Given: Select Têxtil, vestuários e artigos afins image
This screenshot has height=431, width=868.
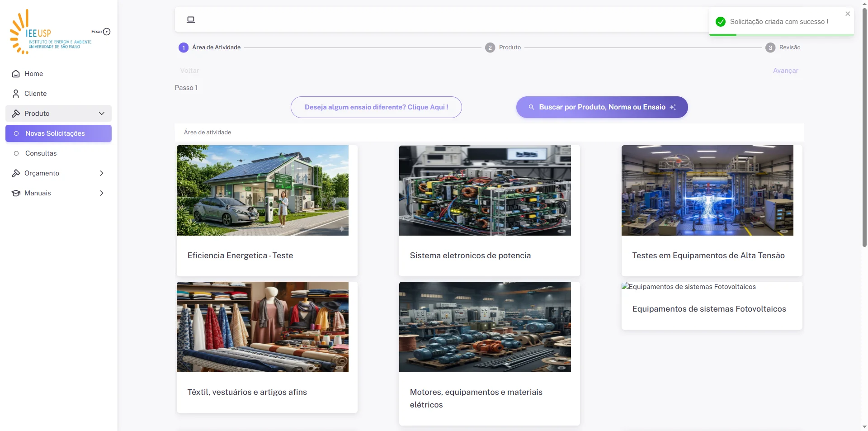Looking at the screenshot, I should click(263, 327).
